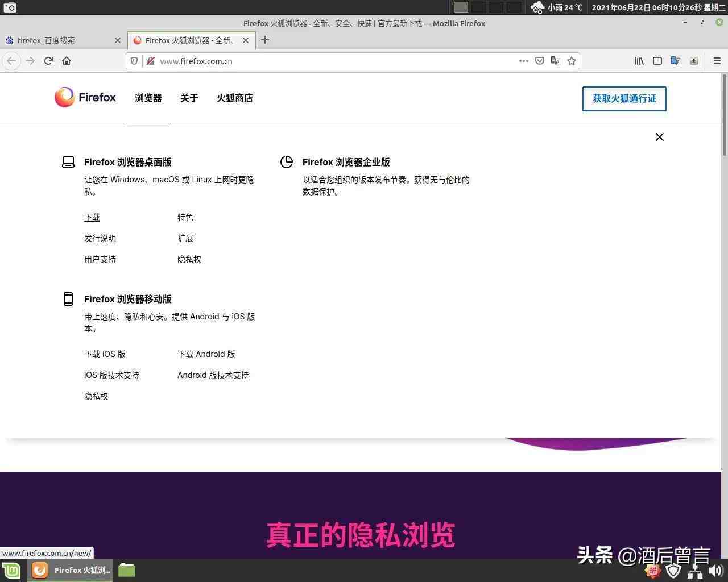
Task: Close the firefox_百度搜索 tab
Action: (x=118, y=40)
